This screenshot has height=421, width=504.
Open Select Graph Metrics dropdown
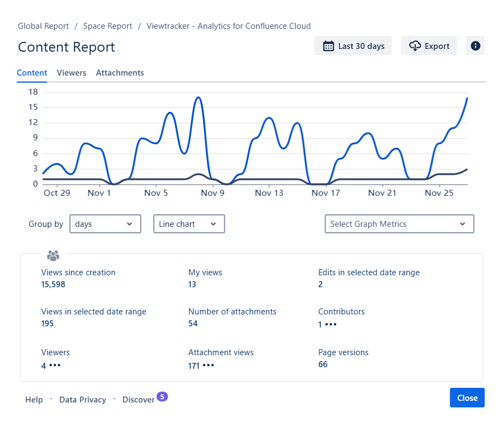pos(399,224)
